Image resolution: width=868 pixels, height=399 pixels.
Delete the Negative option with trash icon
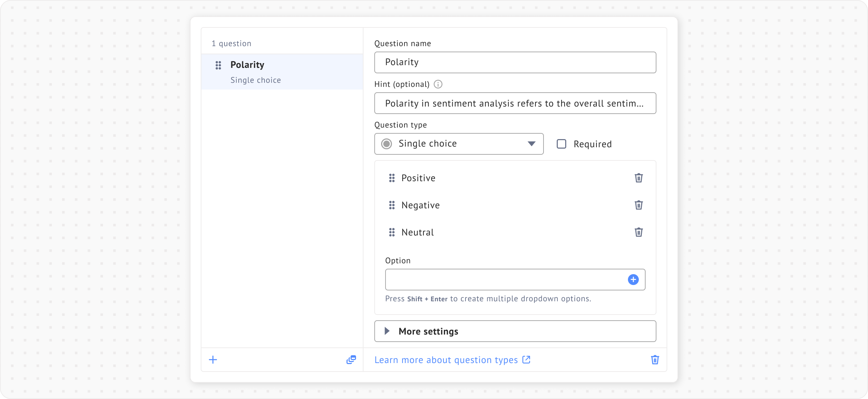pyautogui.click(x=638, y=205)
